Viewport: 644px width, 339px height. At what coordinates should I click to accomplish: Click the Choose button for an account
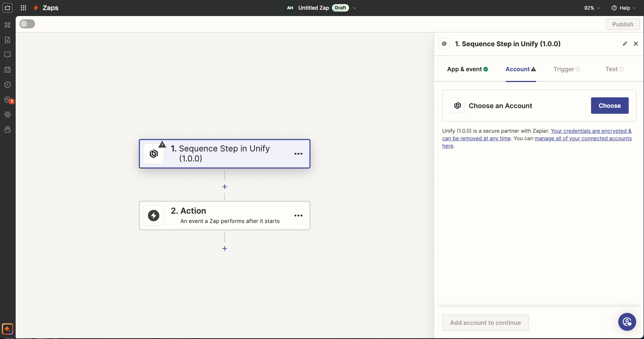click(x=609, y=106)
